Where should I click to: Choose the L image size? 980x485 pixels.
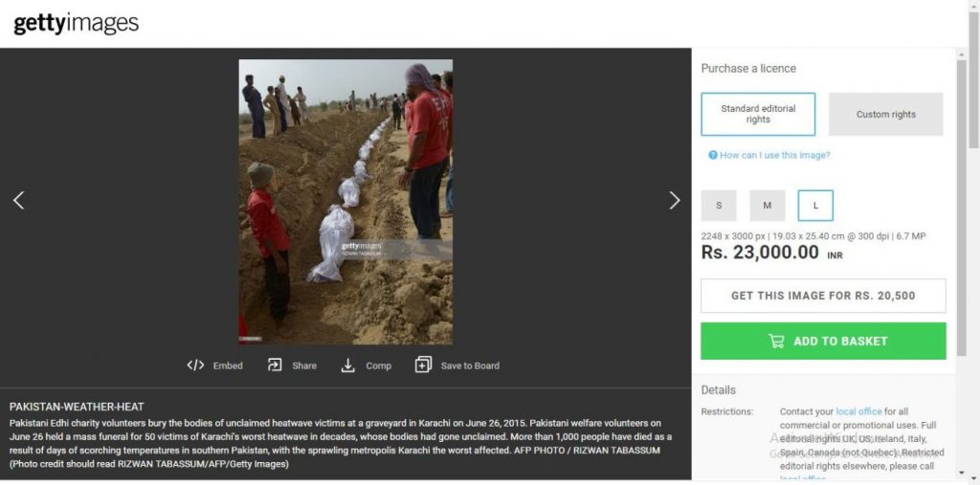tap(815, 206)
